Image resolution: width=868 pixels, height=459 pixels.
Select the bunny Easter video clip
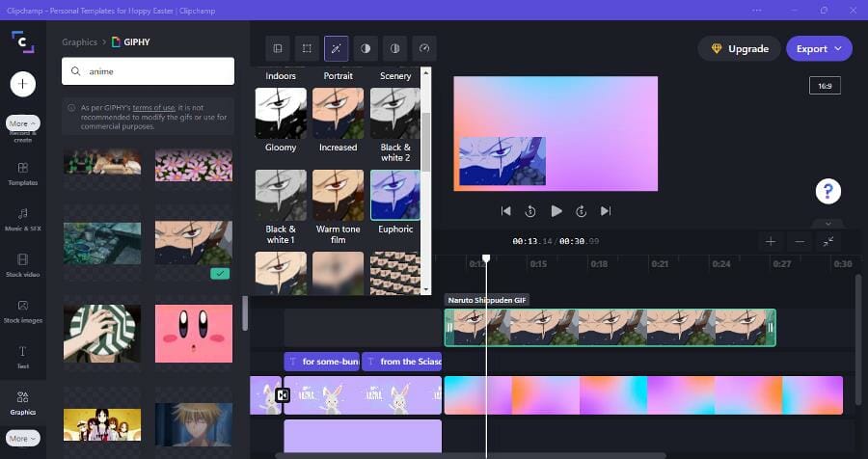(x=364, y=395)
